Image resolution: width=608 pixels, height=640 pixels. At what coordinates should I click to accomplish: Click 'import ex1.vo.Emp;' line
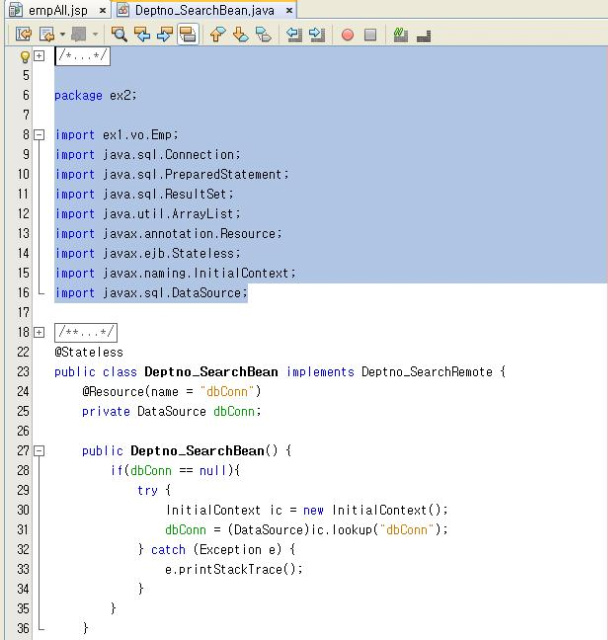click(x=117, y=135)
